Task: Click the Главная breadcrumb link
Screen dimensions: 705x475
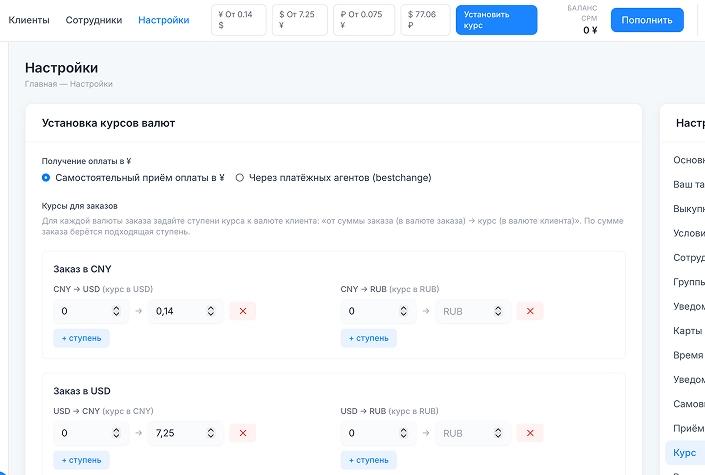Action: (x=41, y=84)
